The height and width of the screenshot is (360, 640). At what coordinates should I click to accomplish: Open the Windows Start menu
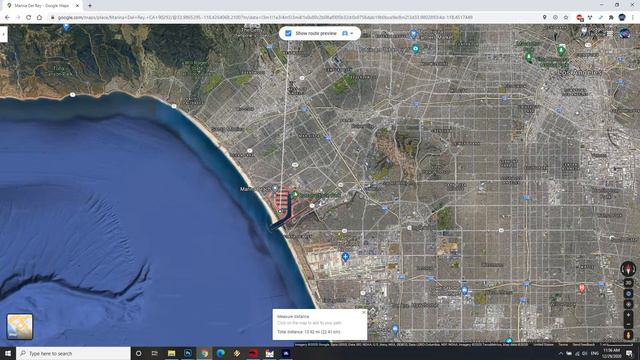pyautogui.click(x=8, y=353)
